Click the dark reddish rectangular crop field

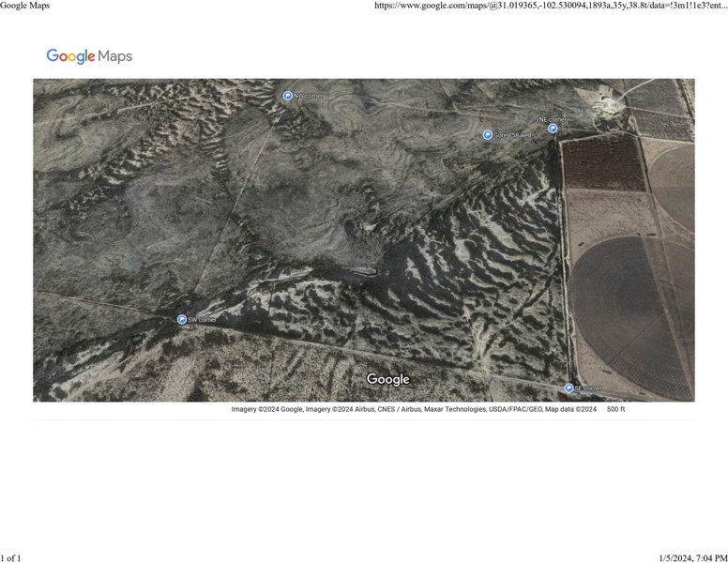[x=603, y=165]
